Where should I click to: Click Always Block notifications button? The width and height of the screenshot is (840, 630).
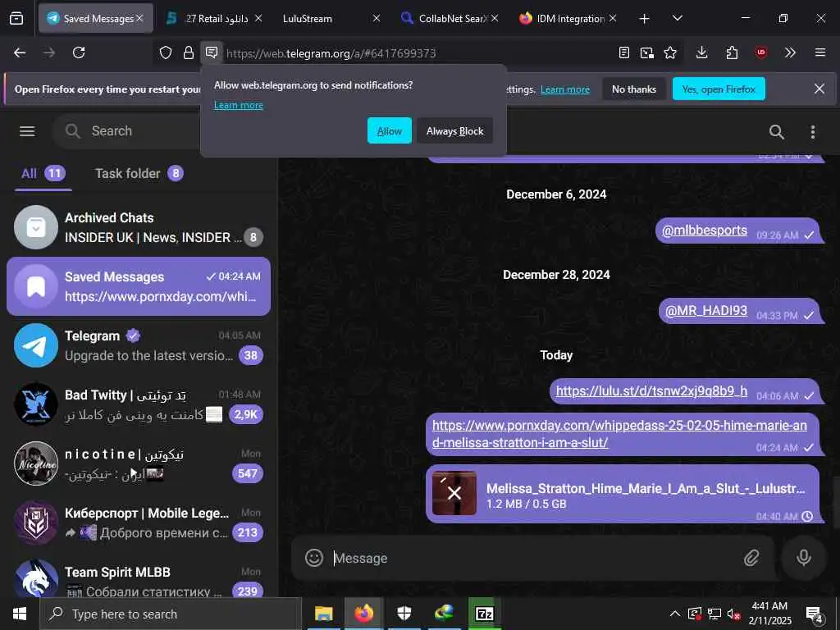[454, 130]
